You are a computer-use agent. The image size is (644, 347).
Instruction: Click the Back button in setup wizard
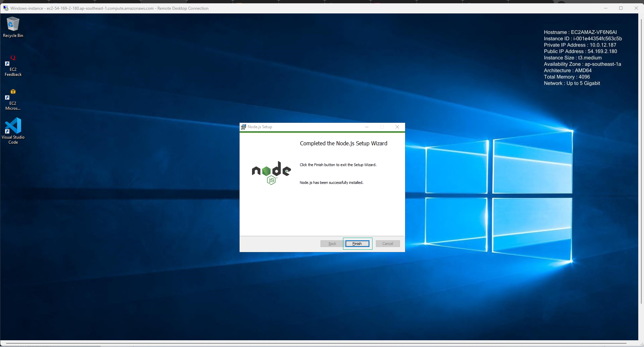pyautogui.click(x=332, y=244)
